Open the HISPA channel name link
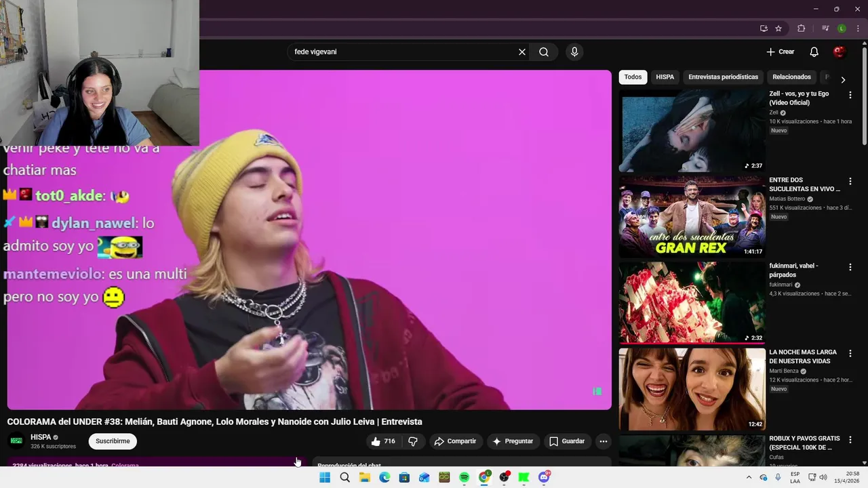868x488 pixels. click(41, 437)
